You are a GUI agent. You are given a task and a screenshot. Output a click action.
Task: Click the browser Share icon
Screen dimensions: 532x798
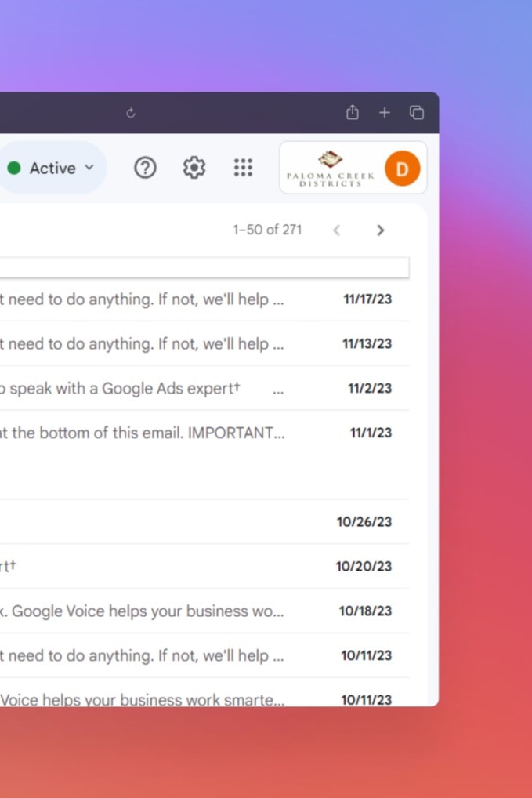353,113
